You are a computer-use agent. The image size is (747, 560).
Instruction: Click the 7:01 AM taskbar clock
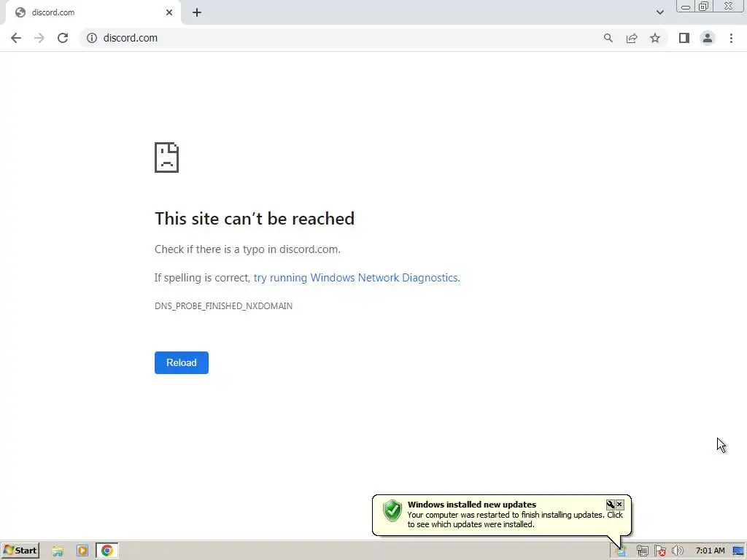tap(710, 551)
